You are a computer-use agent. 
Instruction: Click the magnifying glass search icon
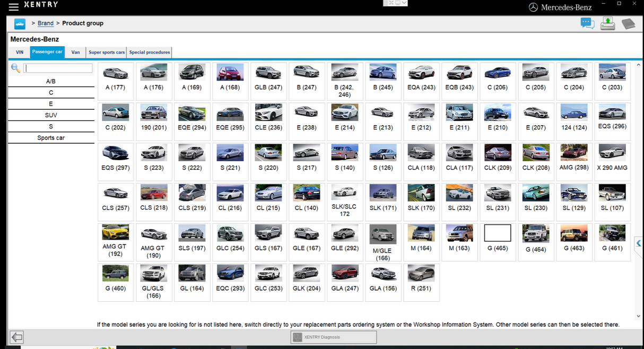pyautogui.click(x=15, y=68)
